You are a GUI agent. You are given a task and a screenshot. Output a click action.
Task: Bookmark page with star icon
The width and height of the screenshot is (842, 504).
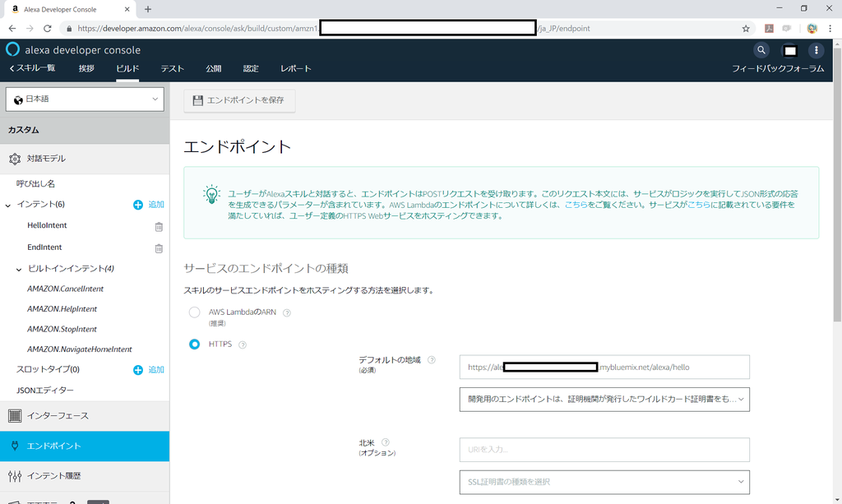point(746,29)
